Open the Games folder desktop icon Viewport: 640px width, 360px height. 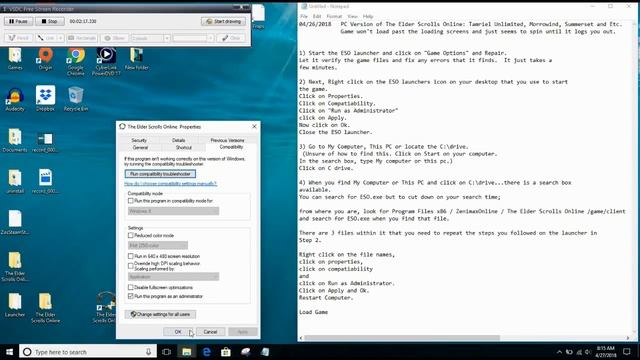tap(15, 59)
